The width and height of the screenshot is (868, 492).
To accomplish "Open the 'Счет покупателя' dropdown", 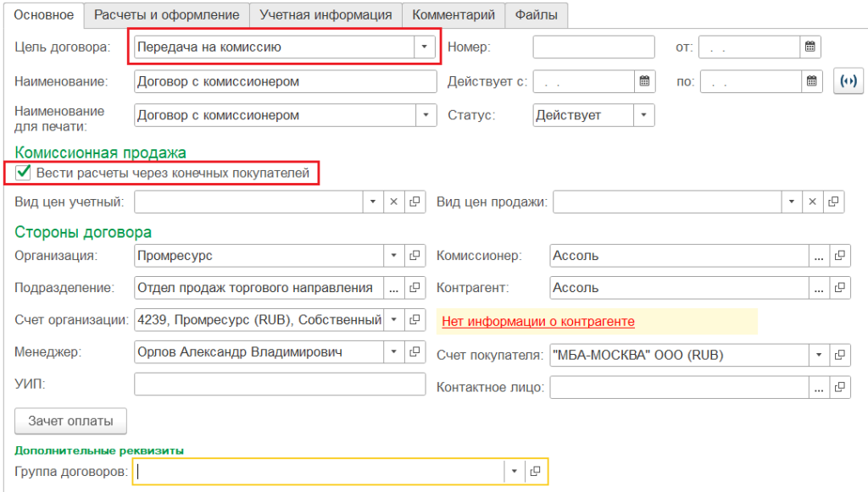I will click(818, 354).
